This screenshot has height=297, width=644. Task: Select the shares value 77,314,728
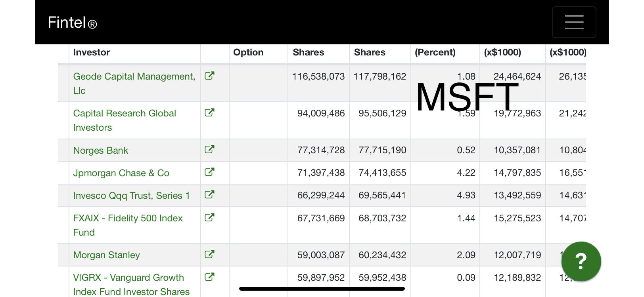(321, 150)
